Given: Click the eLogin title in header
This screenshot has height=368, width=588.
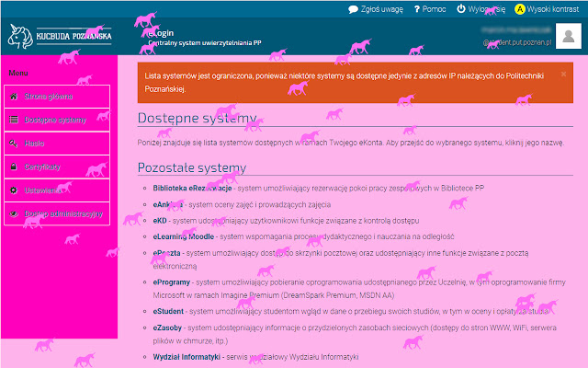Looking at the screenshot, I should click(x=161, y=33).
